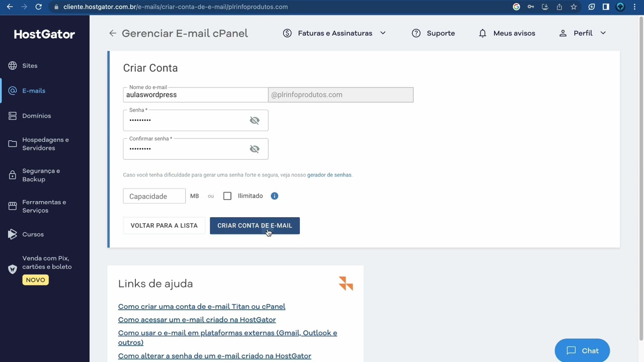Click the person icon for Perfil
Viewport: 644px width, 362px height.
click(x=563, y=33)
